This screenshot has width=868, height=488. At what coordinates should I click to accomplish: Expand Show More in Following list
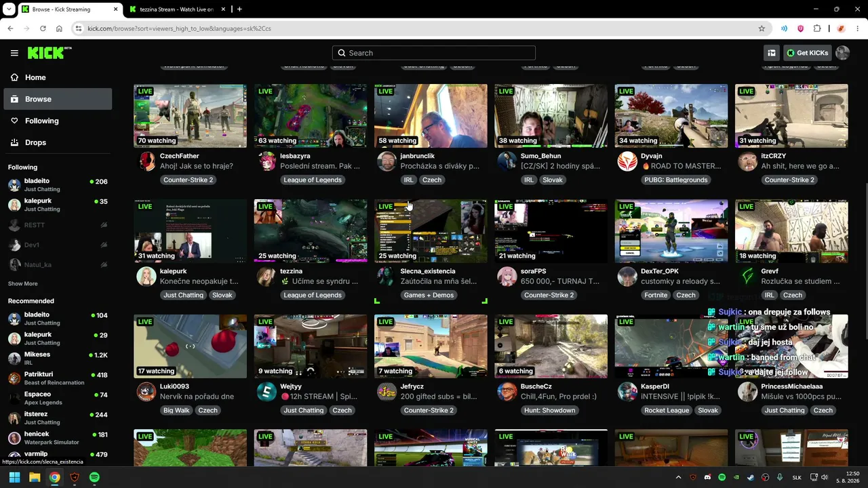pos(23,283)
